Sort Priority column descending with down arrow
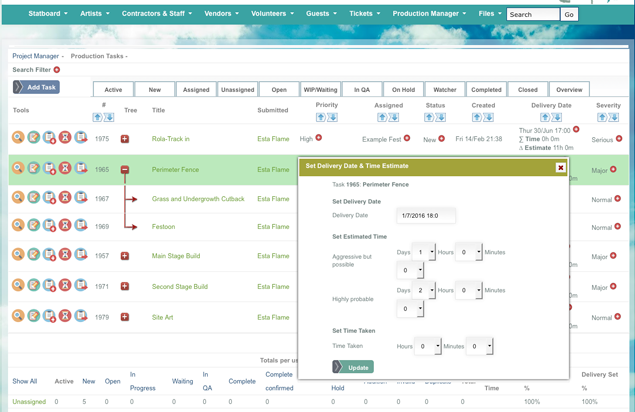 coord(332,118)
